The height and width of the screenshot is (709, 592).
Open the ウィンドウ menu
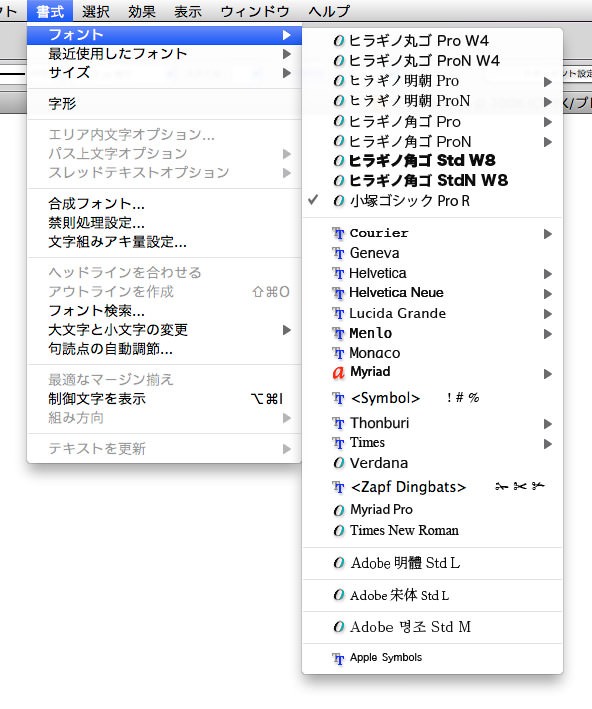(255, 11)
